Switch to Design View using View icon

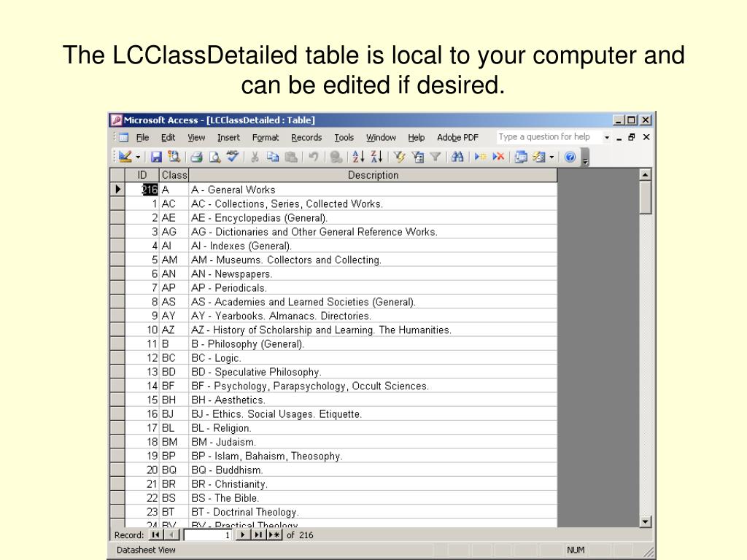pos(125,157)
